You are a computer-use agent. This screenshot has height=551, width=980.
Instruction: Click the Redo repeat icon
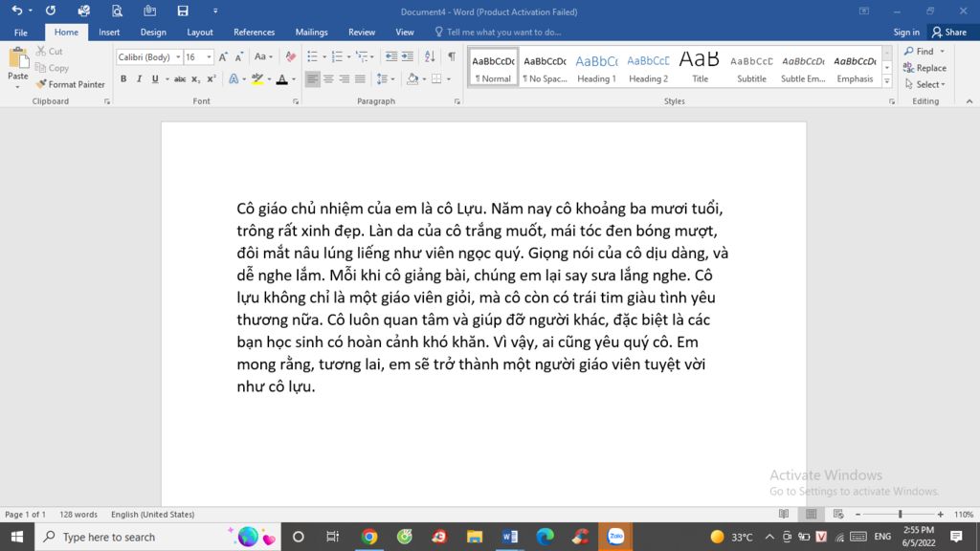pyautogui.click(x=51, y=11)
